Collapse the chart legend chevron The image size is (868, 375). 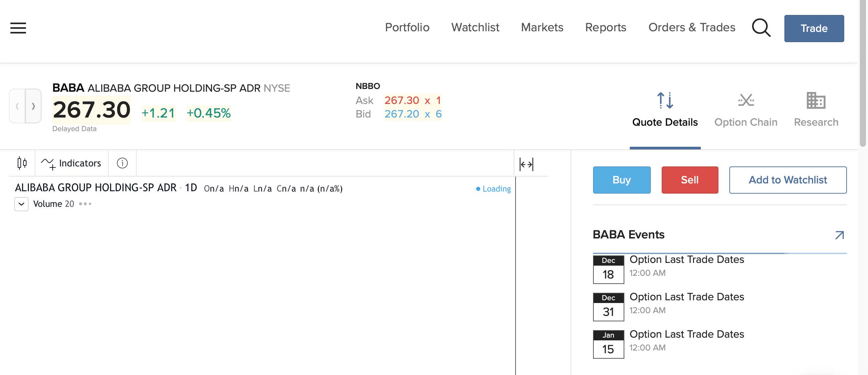coord(21,204)
